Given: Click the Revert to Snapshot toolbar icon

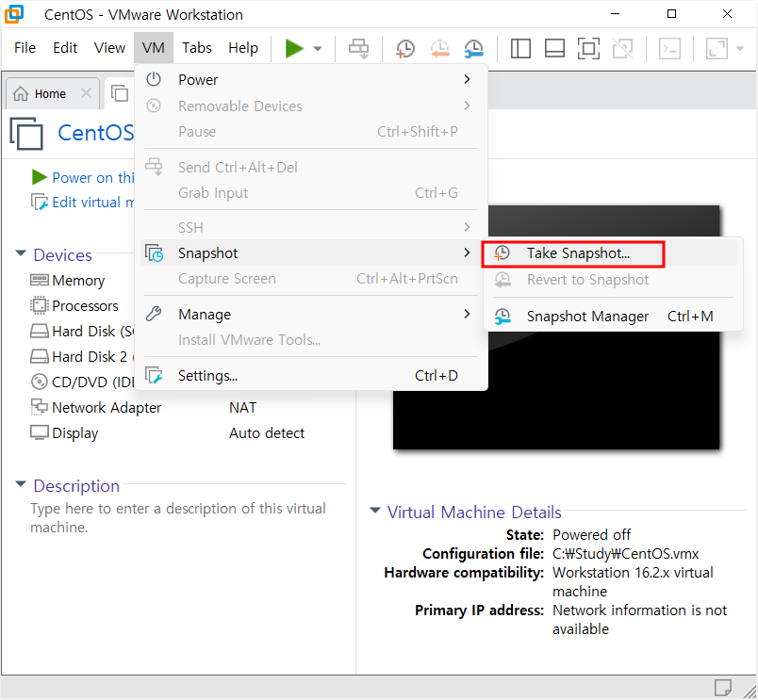Looking at the screenshot, I should pos(439,48).
